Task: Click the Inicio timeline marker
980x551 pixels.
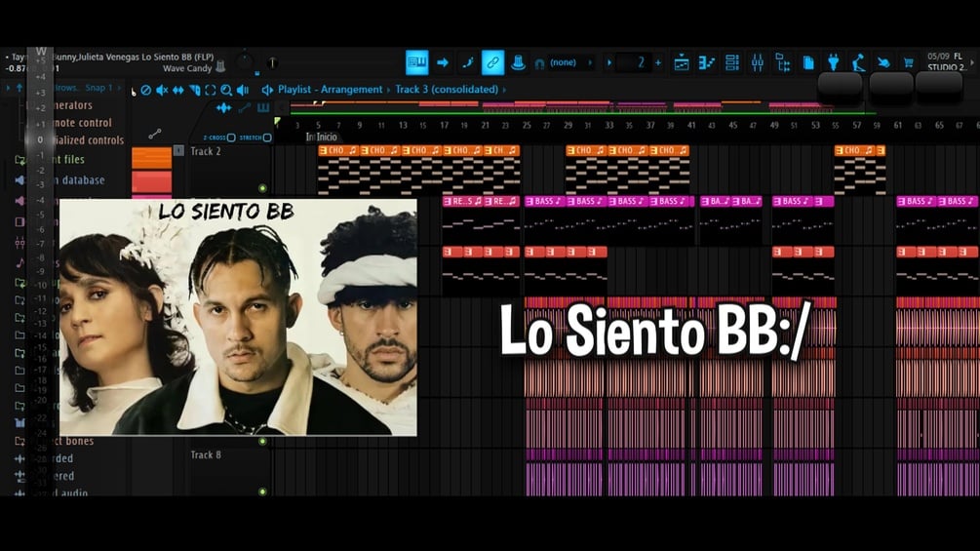Action: click(x=327, y=137)
